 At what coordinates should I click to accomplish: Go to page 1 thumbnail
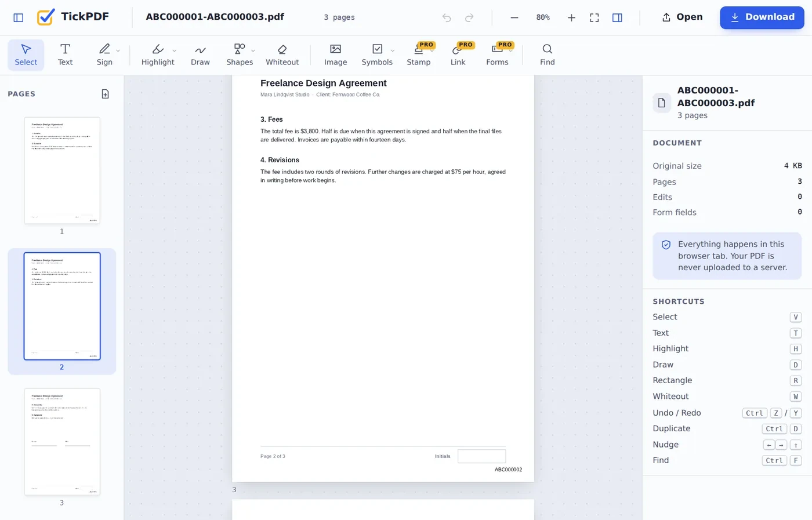[62, 170]
